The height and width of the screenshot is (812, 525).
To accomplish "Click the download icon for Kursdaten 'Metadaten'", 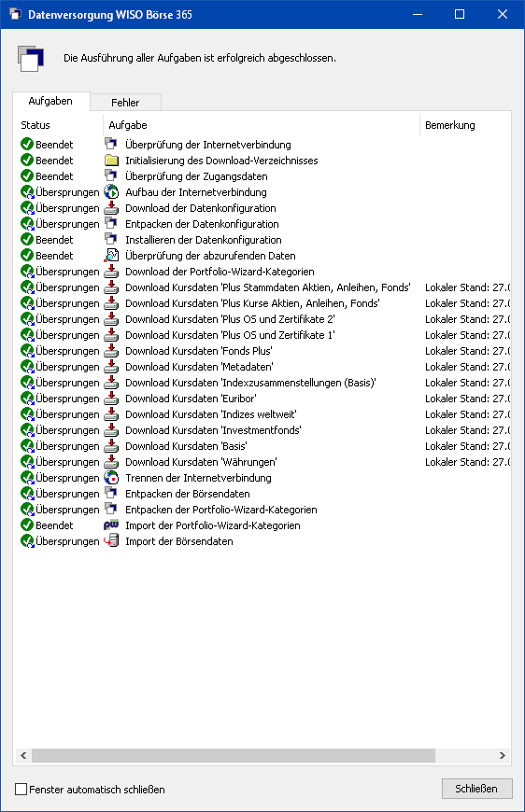I will pos(111,367).
